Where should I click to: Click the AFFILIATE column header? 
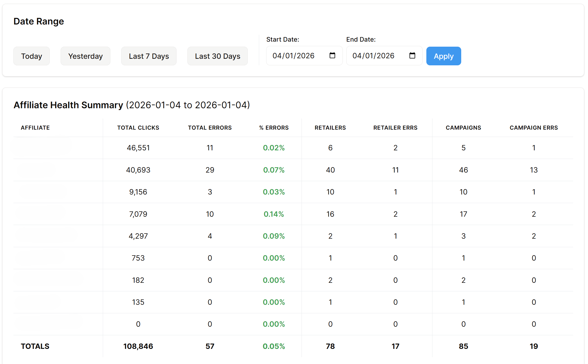[x=35, y=128]
